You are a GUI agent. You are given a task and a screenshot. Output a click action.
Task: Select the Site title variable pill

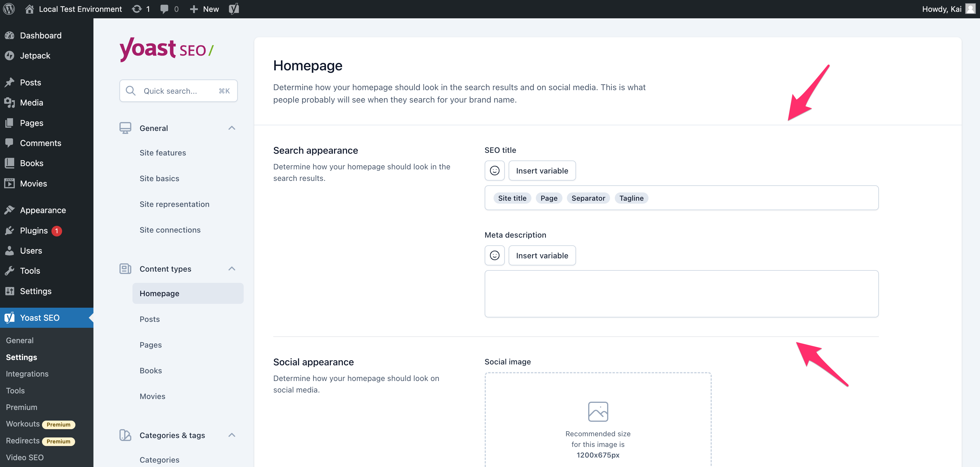pos(512,198)
